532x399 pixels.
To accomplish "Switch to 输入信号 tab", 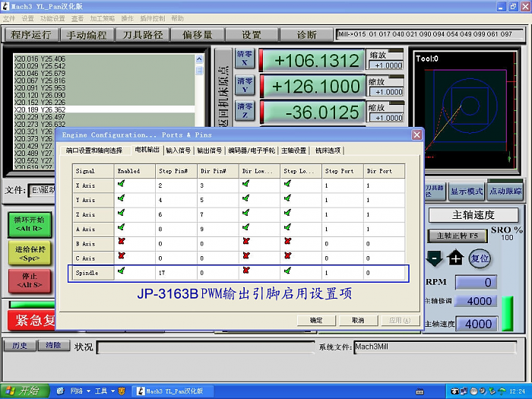I will [179, 150].
